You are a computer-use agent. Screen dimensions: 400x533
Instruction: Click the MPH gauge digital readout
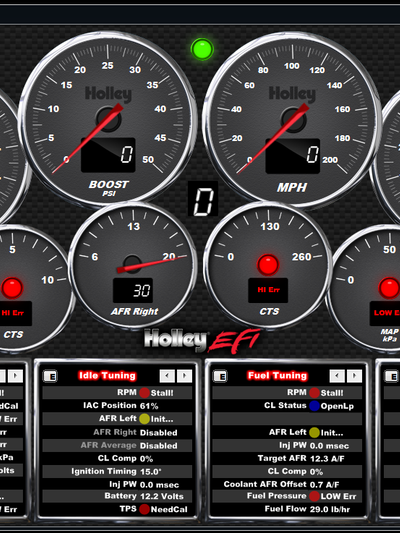(x=293, y=156)
